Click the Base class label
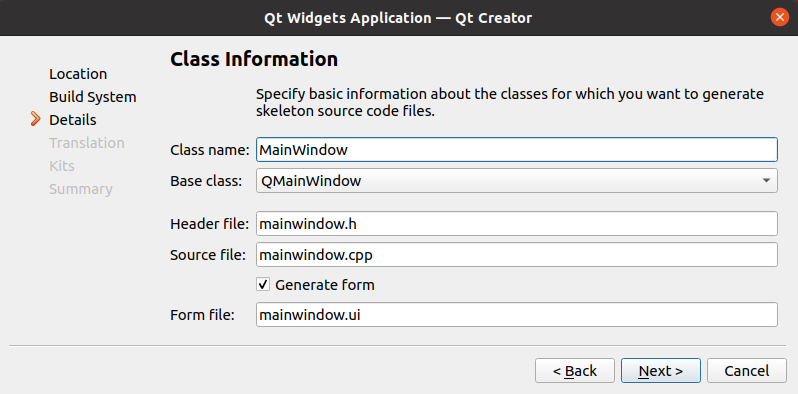 tap(206, 181)
